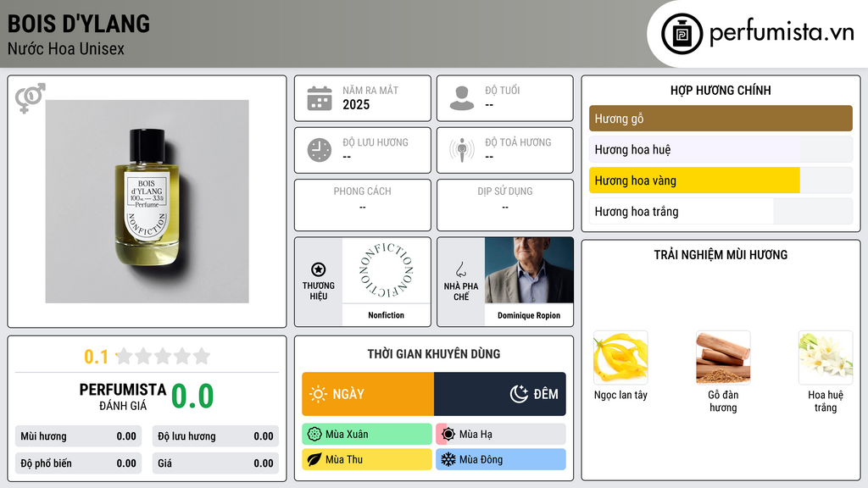868x488 pixels.
Task: Click the Ngọc lan tây note label
Action: click(620, 395)
